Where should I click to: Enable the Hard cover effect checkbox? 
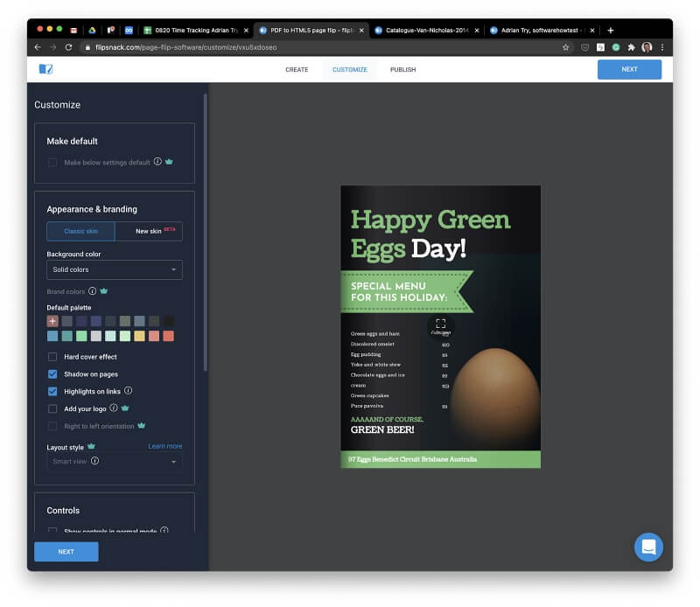tap(52, 356)
